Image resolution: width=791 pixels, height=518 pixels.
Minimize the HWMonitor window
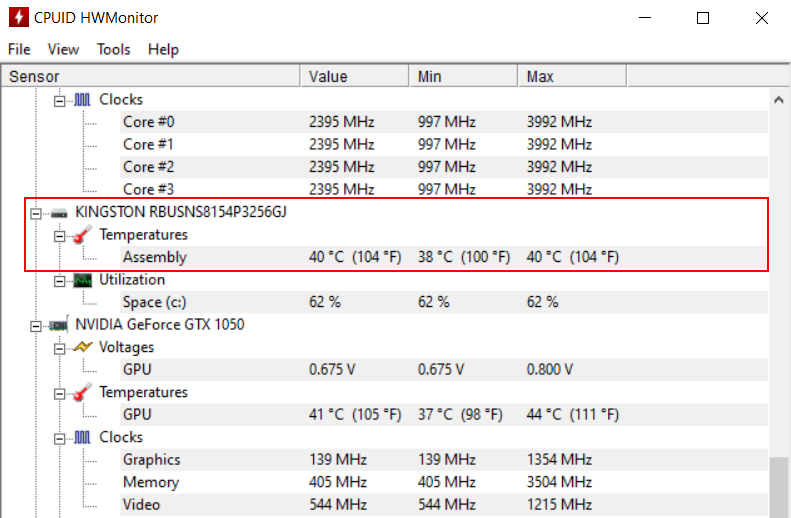[645, 18]
